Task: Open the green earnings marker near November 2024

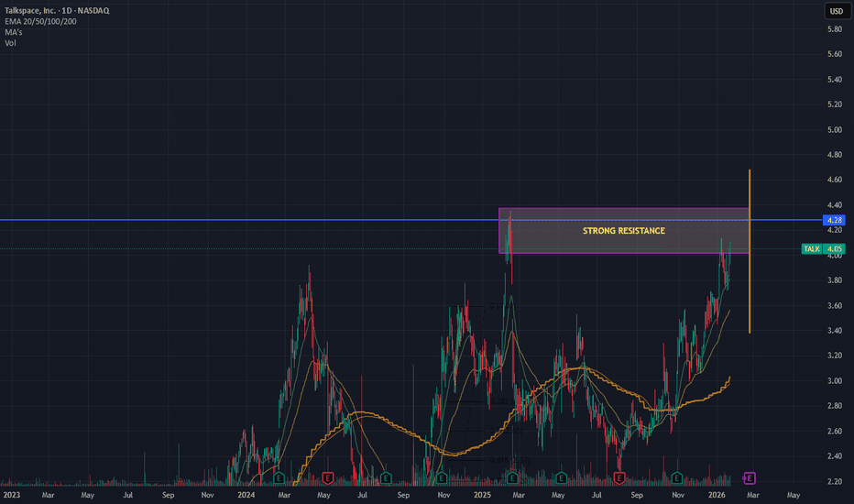Action: pos(441,477)
